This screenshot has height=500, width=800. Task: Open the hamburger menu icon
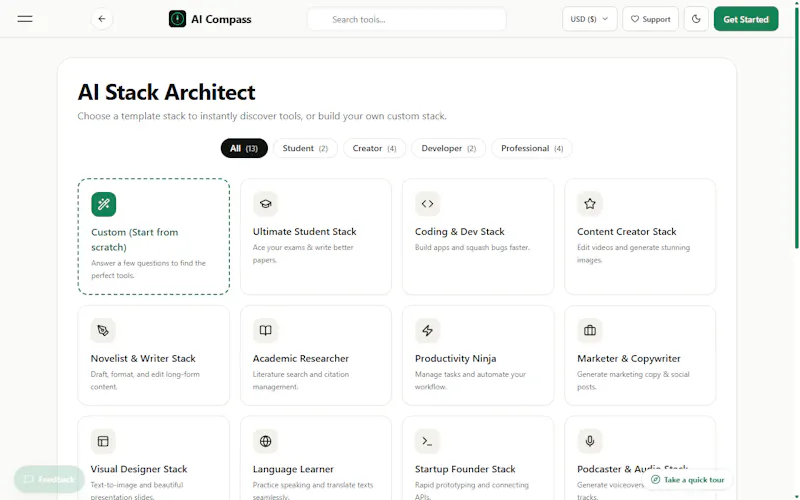[x=24, y=19]
